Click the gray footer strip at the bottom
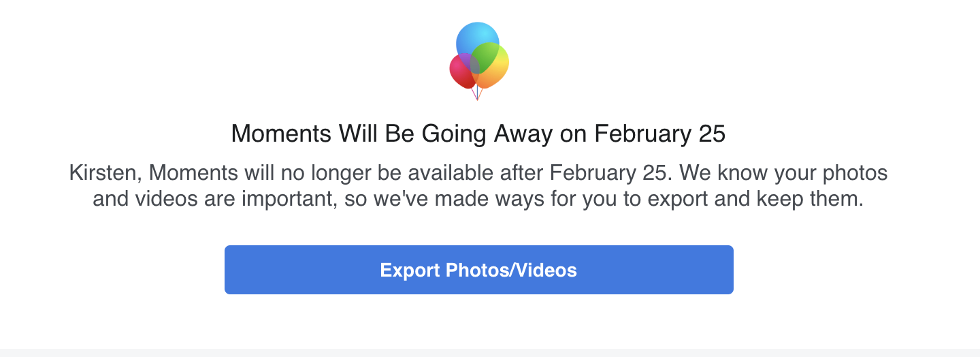 (x=490, y=353)
